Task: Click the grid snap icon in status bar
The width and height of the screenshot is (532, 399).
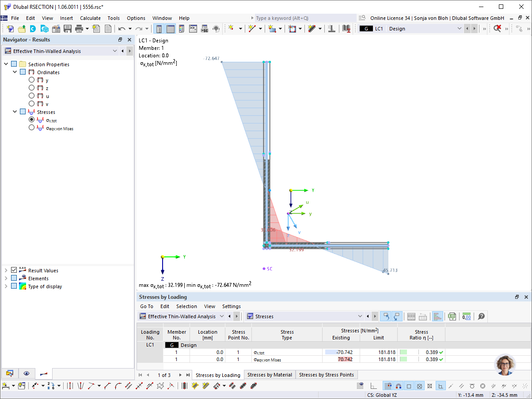Action: pyautogui.click(x=388, y=386)
